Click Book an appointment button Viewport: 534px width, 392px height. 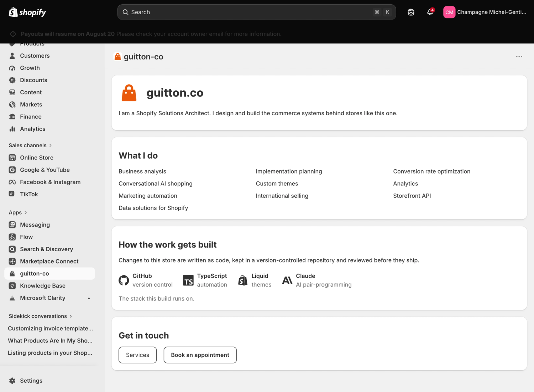pos(200,355)
